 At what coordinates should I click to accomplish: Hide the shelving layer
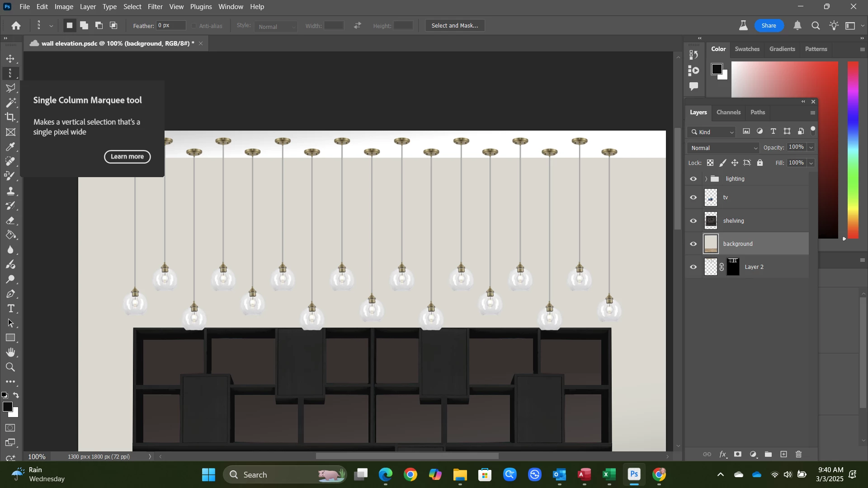[693, 221]
